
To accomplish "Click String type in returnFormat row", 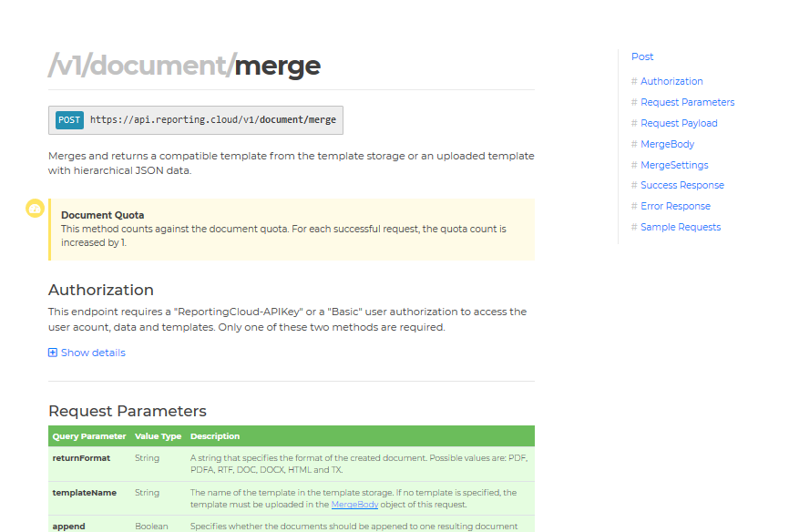I will (147, 458).
